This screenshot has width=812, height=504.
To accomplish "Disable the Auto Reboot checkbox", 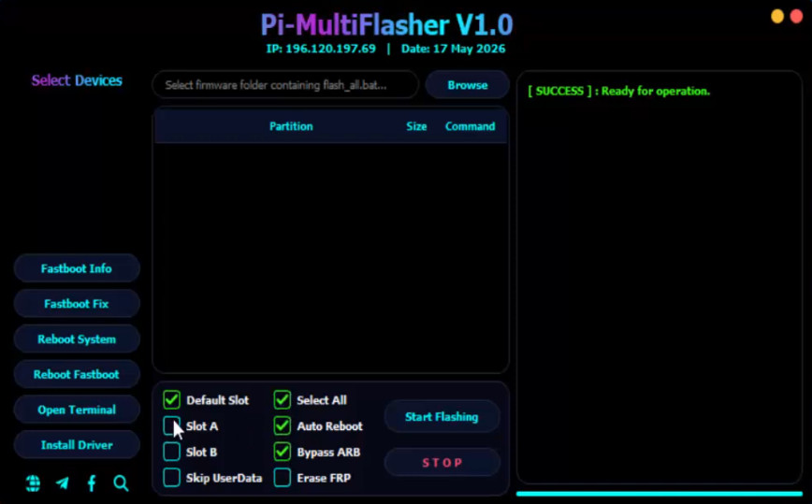I will coord(283,425).
